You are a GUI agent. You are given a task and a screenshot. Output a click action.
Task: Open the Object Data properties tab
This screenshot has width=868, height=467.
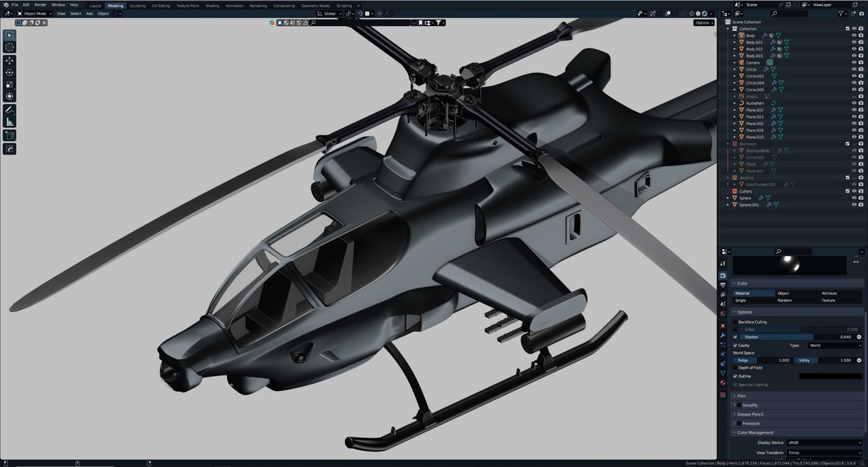(x=723, y=373)
